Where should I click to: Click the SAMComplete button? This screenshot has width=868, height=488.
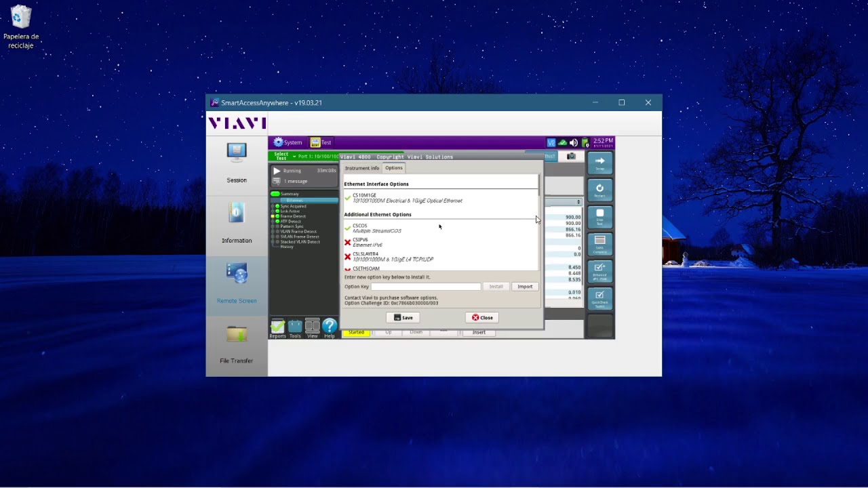click(599, 244)
